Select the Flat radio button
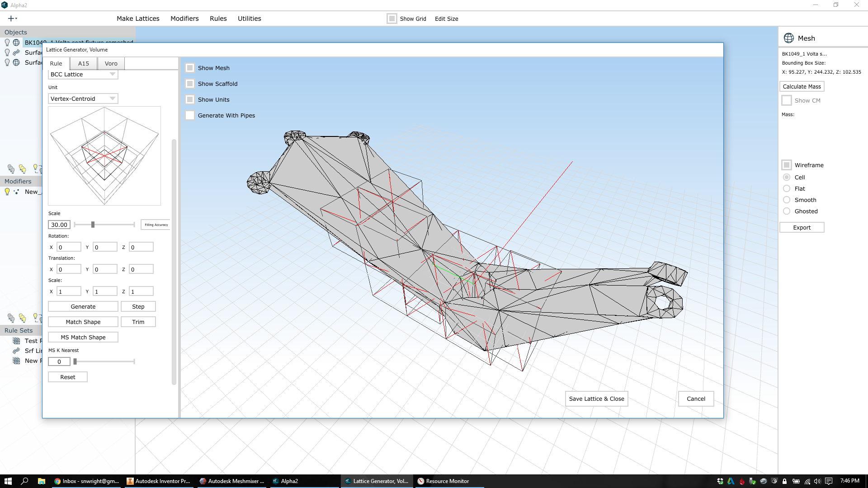 [787, 188]
